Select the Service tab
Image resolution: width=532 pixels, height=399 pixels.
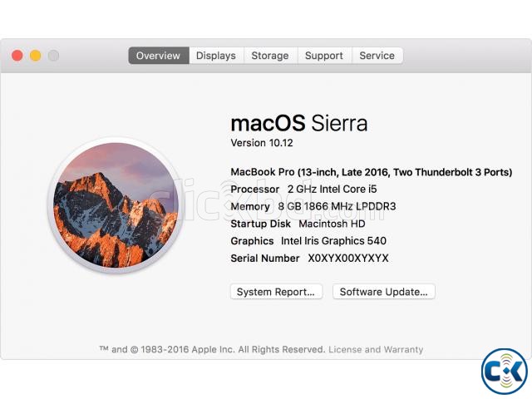(377, 56)
